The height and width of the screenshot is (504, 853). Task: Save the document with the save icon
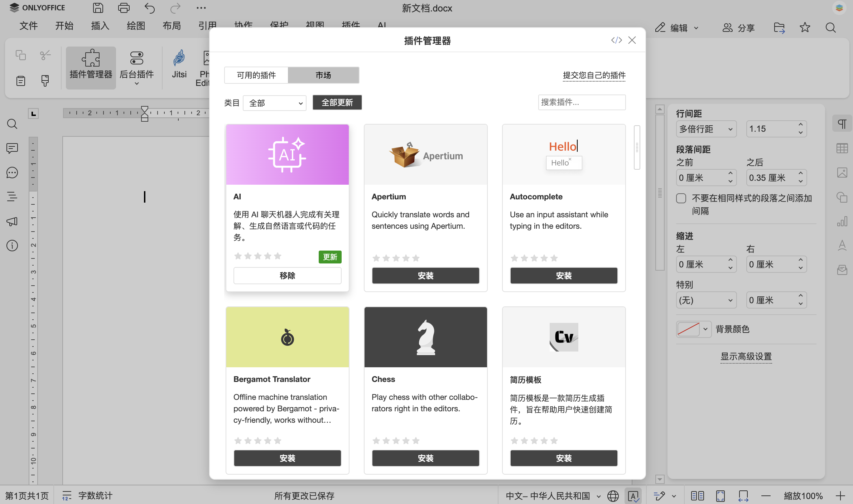[98, 8]
